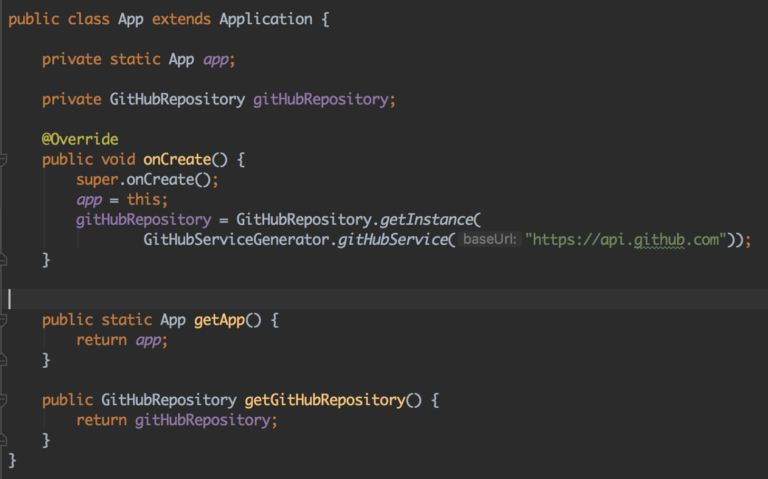
Task: Click the "class" keyword in the first line
Action: 88,19
